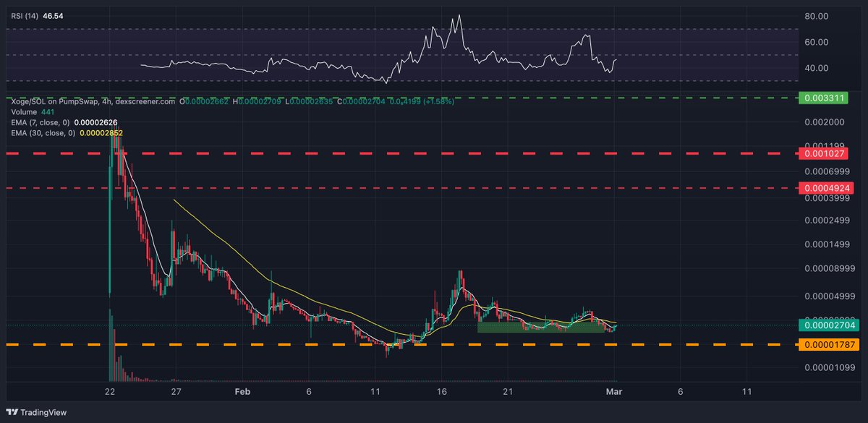Click the red 0.0004924 price label

point(826,188)
